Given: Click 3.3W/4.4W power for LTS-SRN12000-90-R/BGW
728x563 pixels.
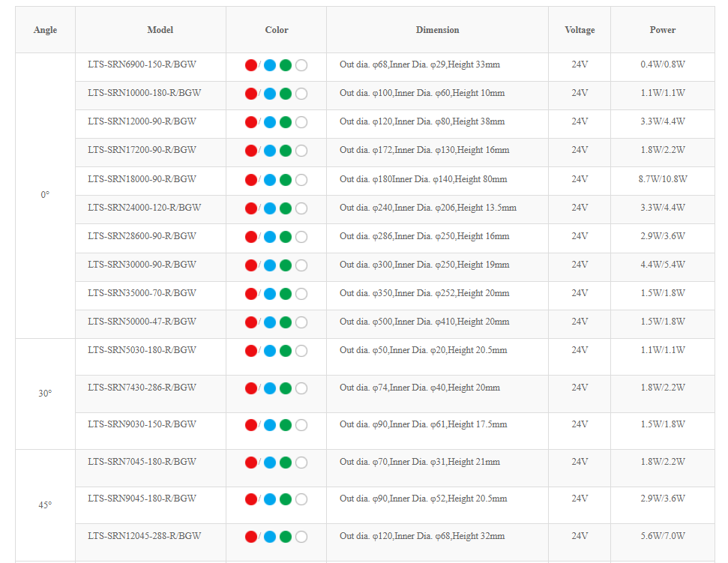Looking at the screenshot, I should click(x=663, y=121).
